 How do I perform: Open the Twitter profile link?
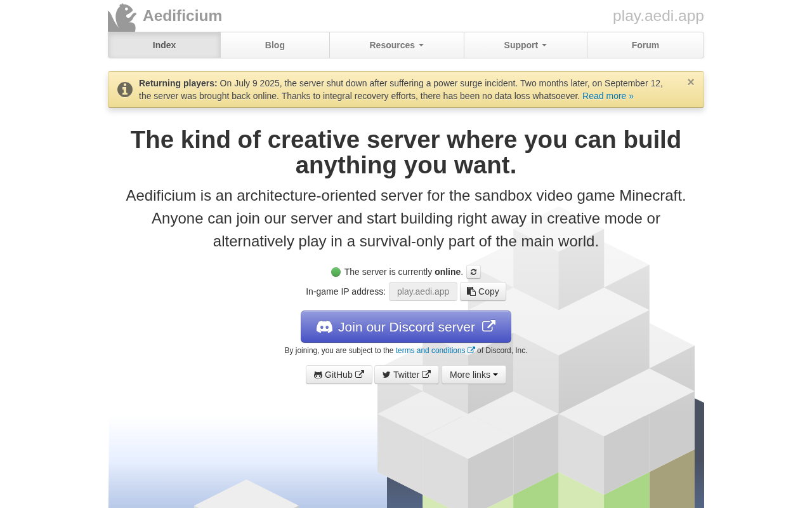tap(406, 375)
